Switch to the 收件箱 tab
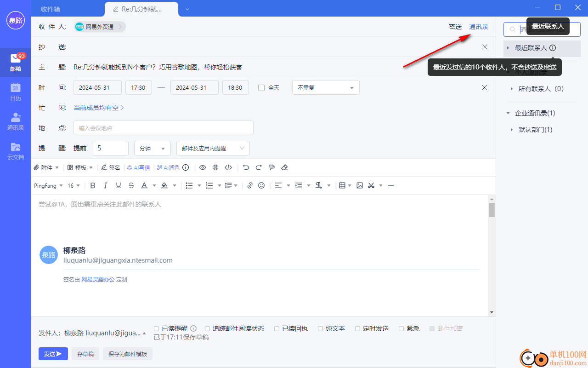Viewport: 588px width, 368px height. tap(51, 9)
